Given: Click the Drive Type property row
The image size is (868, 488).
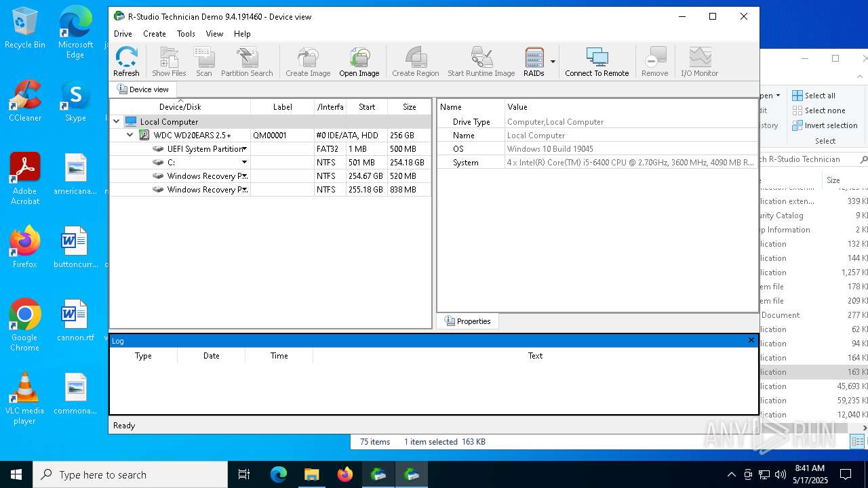Looking at the screenshot, I should click(x=597, y=122).
